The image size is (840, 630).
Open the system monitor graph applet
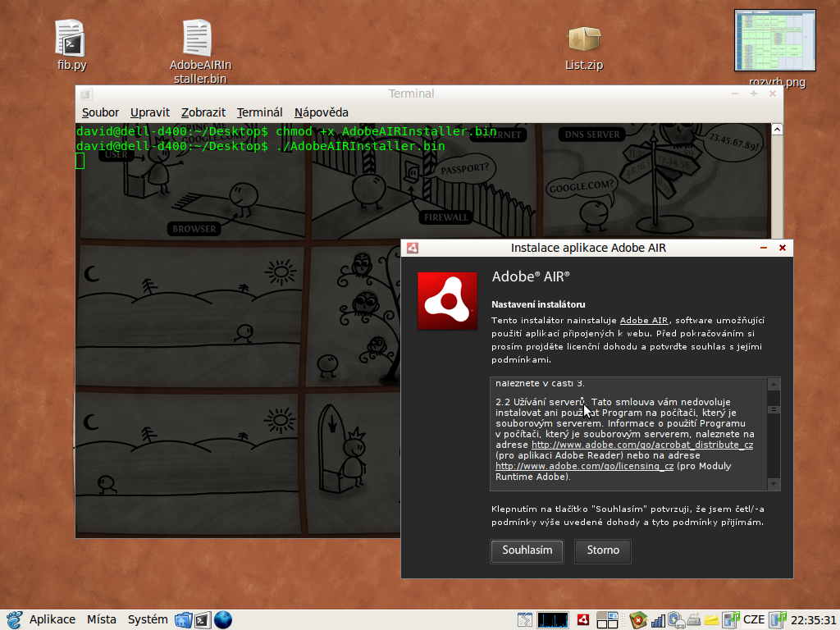click(x=552, y=620)
